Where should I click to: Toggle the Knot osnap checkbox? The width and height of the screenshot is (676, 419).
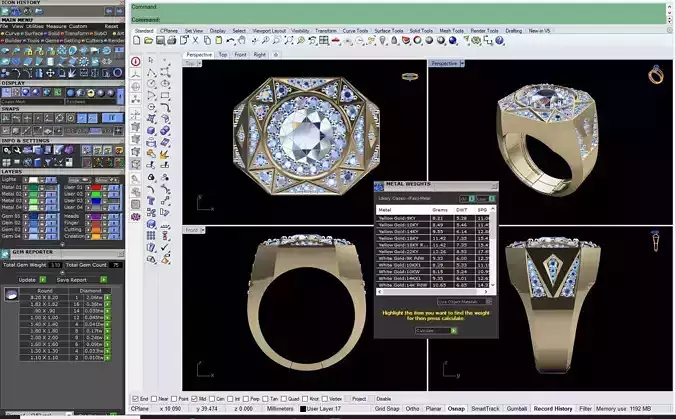305,399
